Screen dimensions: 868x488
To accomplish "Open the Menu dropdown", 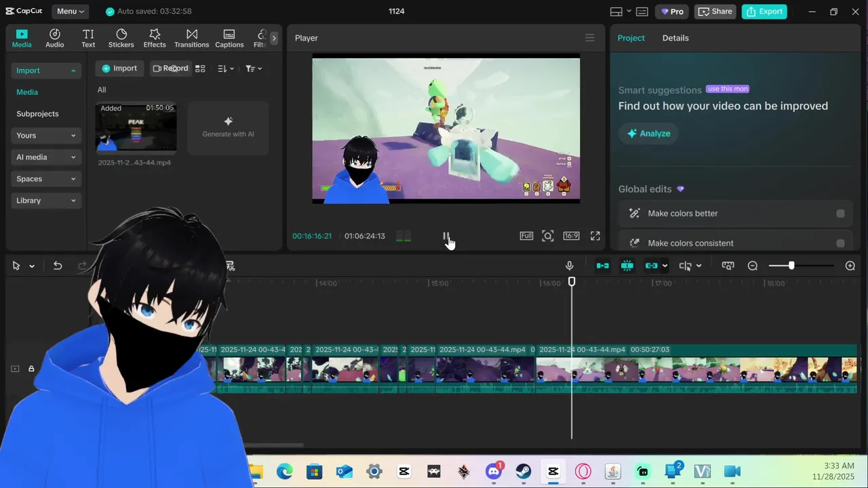I will pos(71,12).
